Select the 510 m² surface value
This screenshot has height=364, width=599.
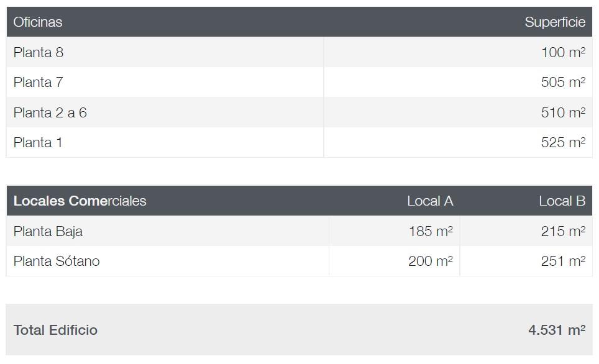coord(563,112)
